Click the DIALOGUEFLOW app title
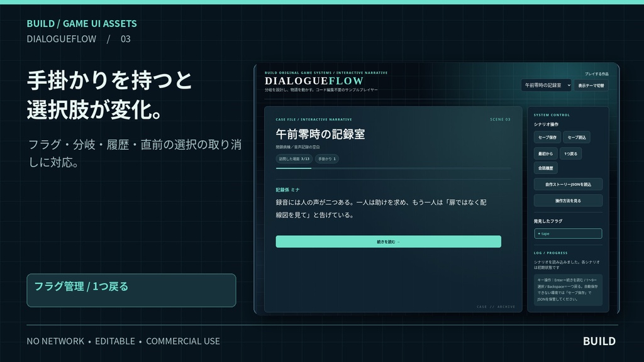644x362 pixels. 314,81
